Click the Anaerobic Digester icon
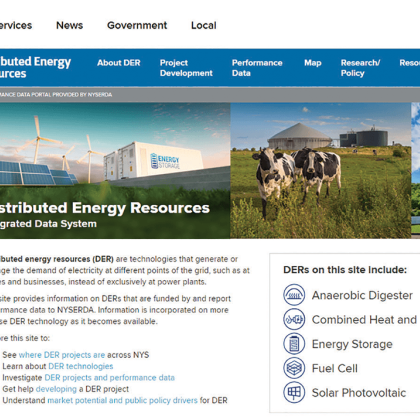 294,295
